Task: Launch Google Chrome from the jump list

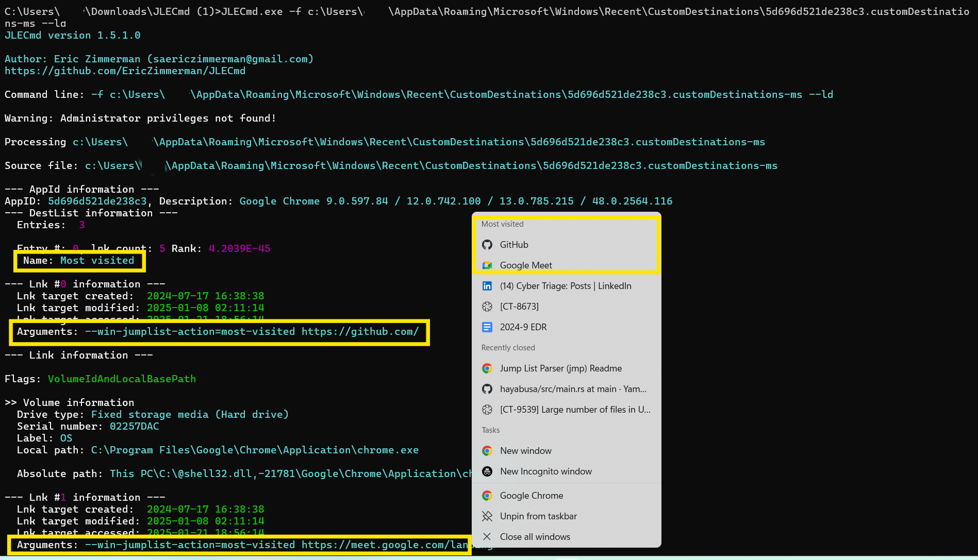Action: (x=566, y=496)
